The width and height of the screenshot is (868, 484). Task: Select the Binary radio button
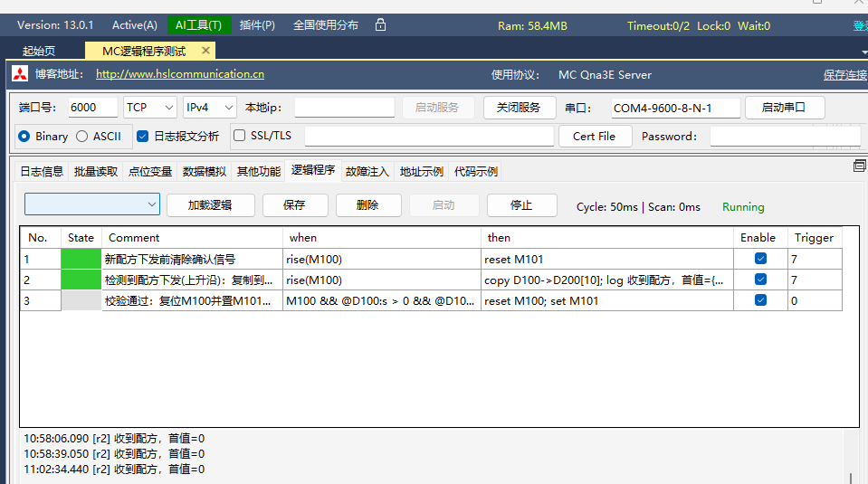24,136
